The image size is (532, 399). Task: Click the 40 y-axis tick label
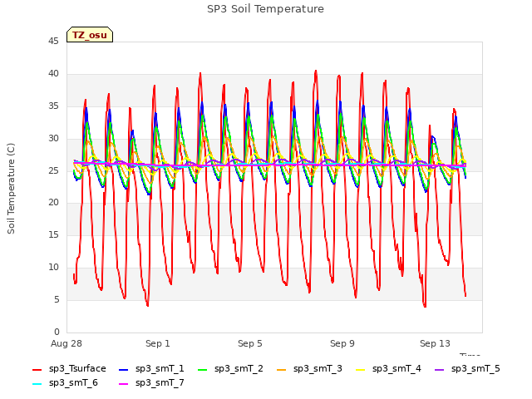(53, 73)
